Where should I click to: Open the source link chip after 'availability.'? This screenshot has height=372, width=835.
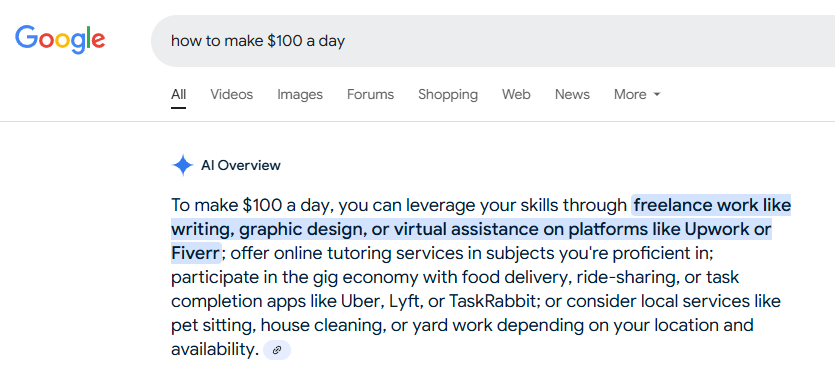tap(277, 350)
